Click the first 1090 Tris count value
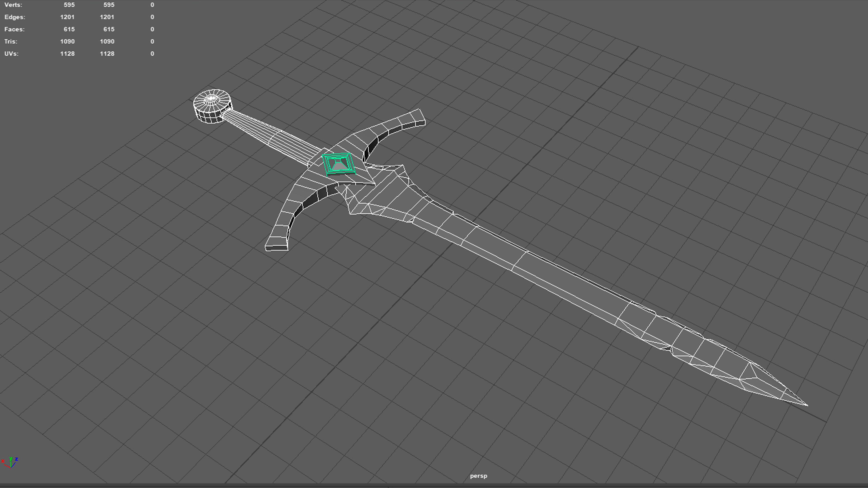This screenshot has height=488, width=868. tap(67, 41)
